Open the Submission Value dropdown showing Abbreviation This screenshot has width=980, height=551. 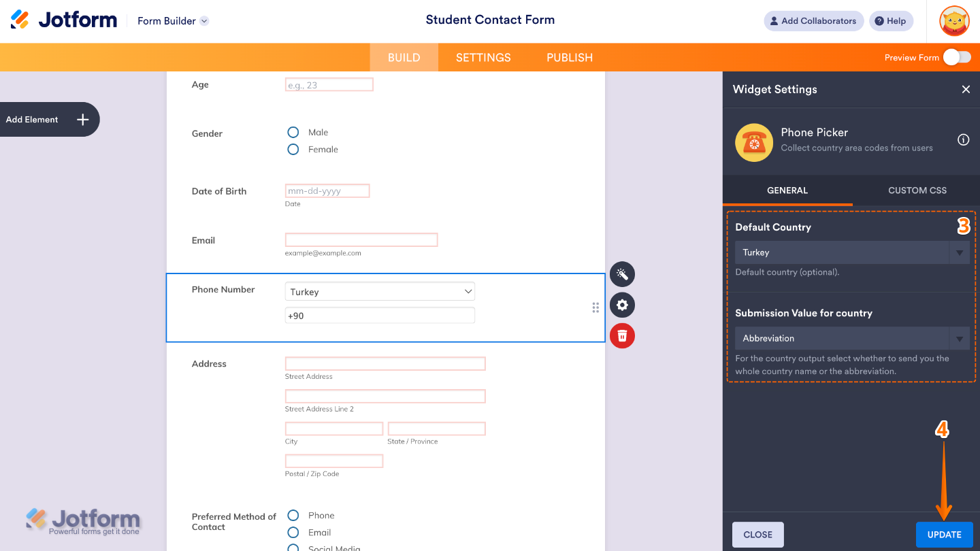[x=851, y=338]
